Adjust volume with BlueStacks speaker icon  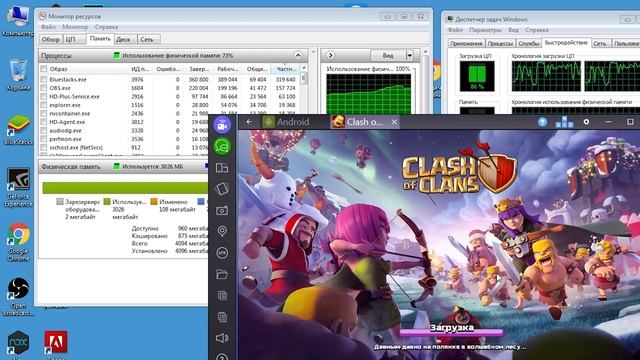222,338
